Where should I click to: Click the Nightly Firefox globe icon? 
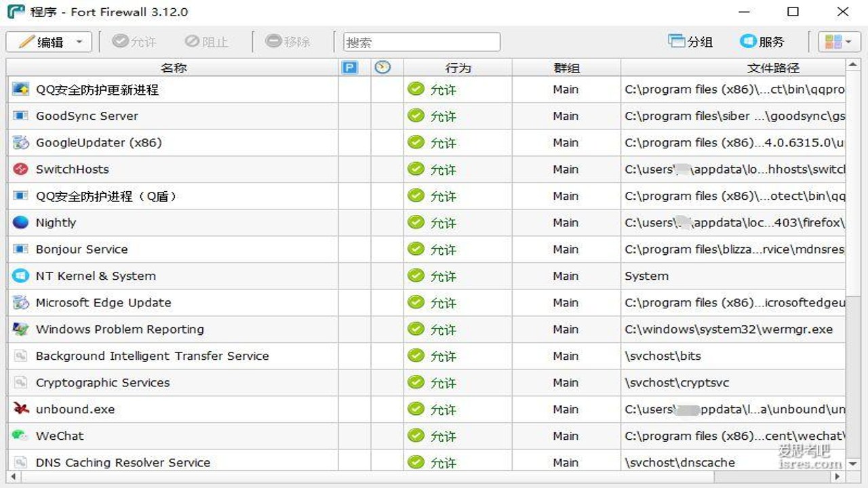[21, 222]
